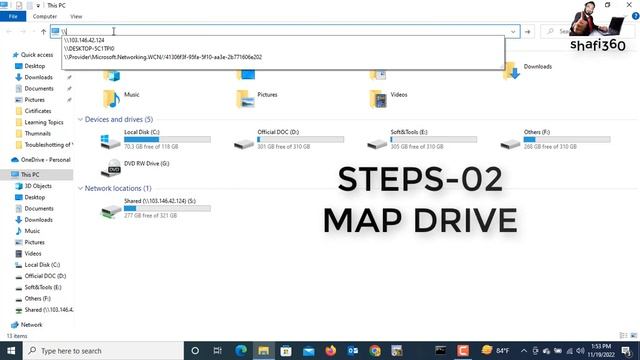Open the Pictures folder icon in content
The width and height of the screenshot is (640, 360).
(x=245, y=98)
